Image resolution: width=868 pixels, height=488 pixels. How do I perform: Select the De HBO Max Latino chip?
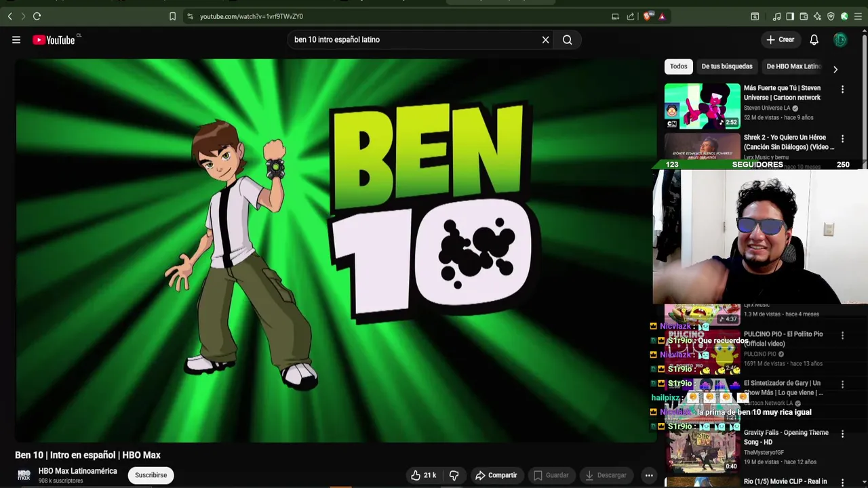793,66
